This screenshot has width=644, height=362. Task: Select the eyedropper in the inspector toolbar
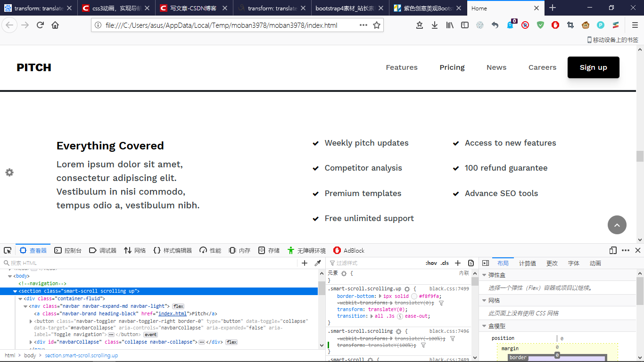point(317,263)
